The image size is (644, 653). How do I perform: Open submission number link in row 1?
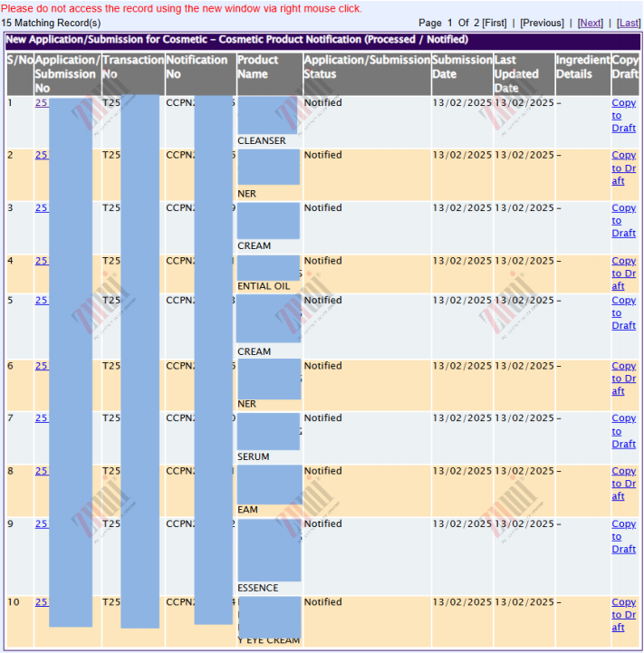point(42,103)
